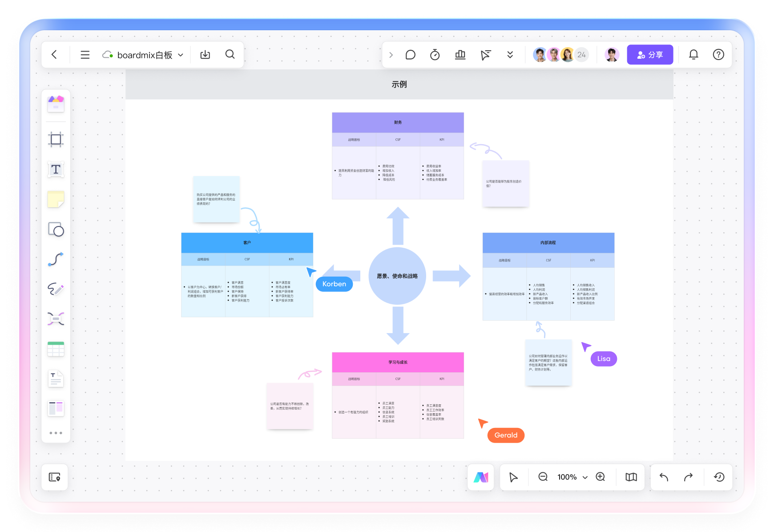Expand the boardmix白板 file name dropdown

181,55
